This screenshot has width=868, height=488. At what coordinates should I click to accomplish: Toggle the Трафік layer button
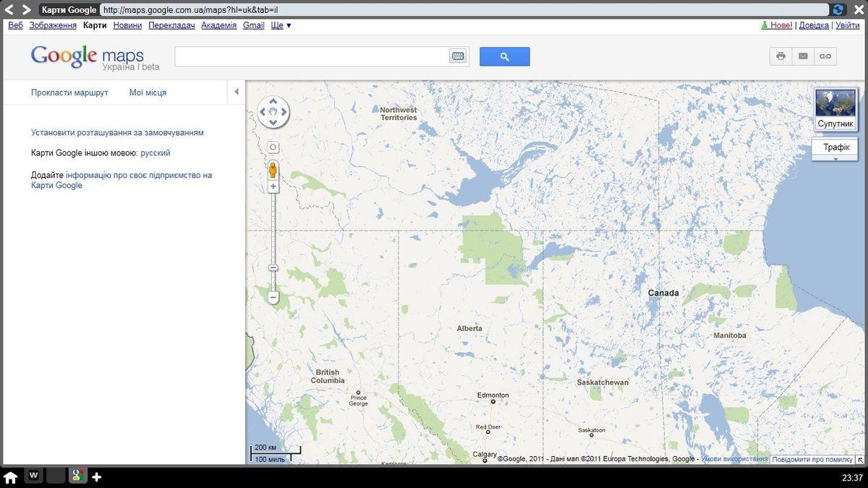pyautogui.click(x=835, y=147)
